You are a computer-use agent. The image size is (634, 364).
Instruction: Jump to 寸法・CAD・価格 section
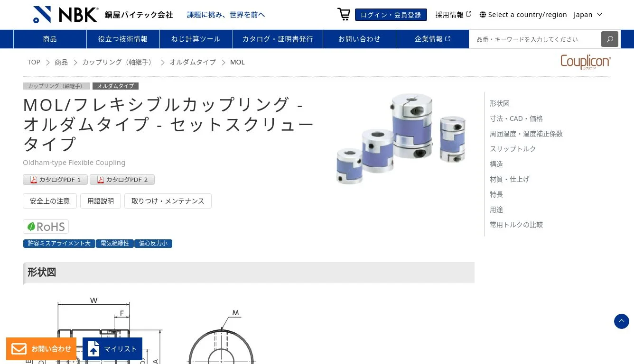(516, 118)
